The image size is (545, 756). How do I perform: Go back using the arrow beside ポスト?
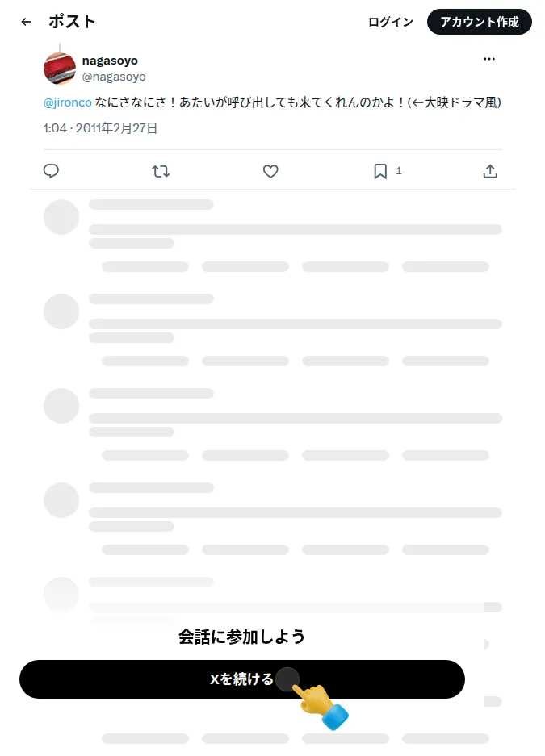(x=26, y=22)
